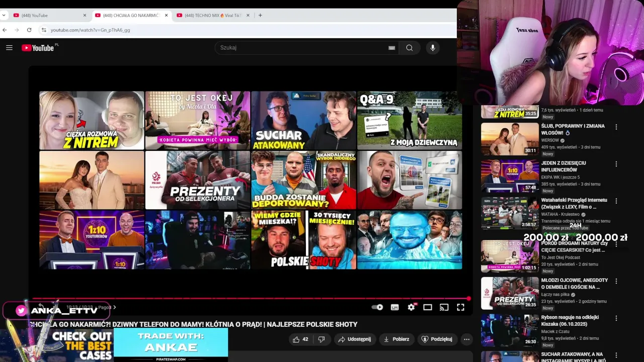Enter fullscreen mode
Screen dimensions: 644x362
(x=460, y=307)
